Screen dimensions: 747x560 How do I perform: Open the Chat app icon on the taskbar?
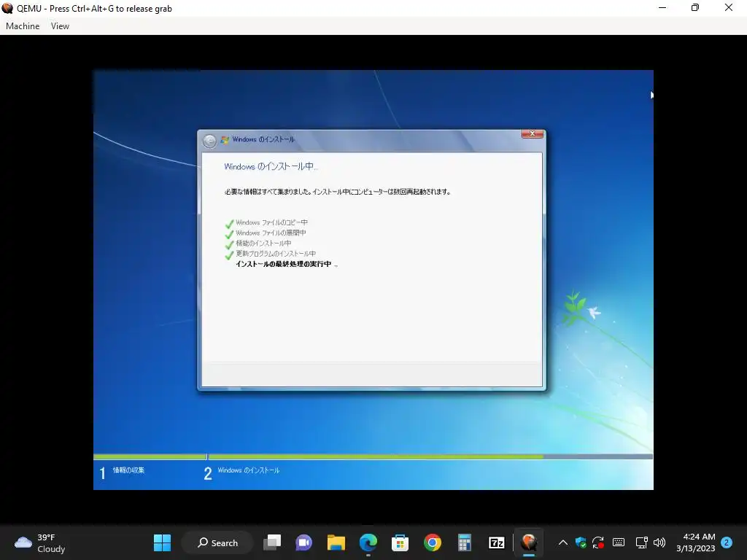[x=303, y=542]
